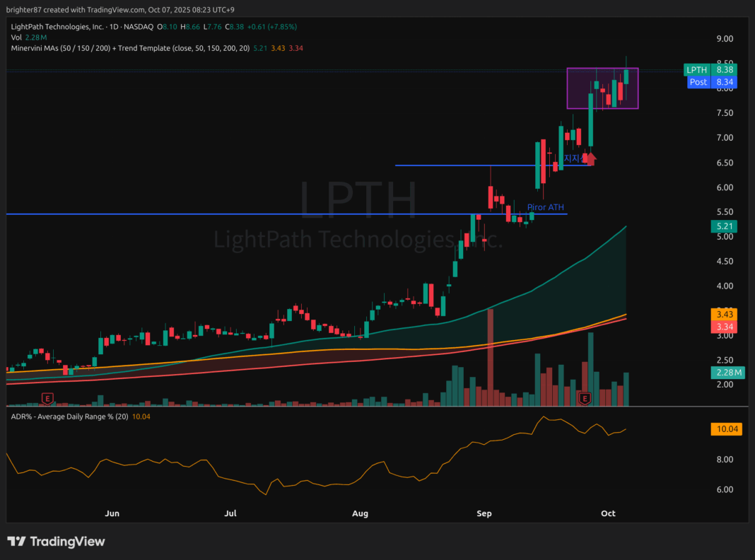Click the Post 8.34 price tag
Viewport: 755px width, 560px height.
(712, 82)
